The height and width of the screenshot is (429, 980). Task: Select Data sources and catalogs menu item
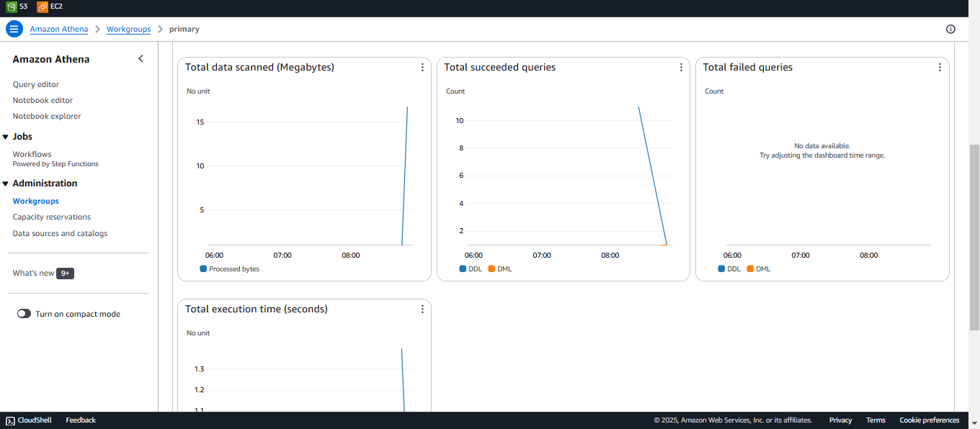pos(60,233)
